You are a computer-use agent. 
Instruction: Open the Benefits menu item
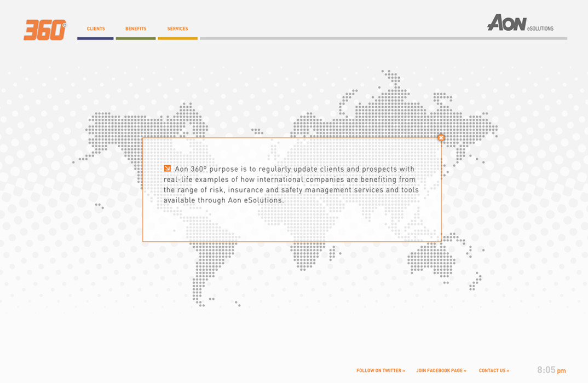(136, 29)
